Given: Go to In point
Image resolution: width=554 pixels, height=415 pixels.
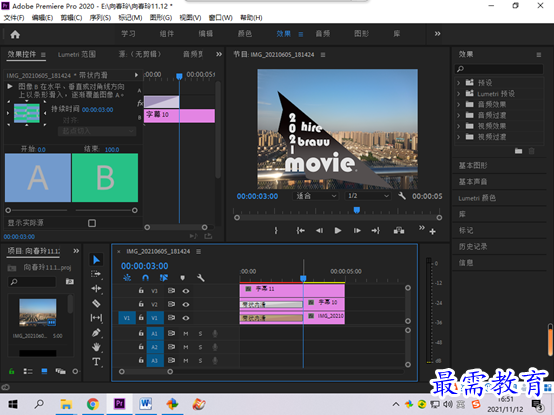Looking at the screenshot, I should click(300, 231).
